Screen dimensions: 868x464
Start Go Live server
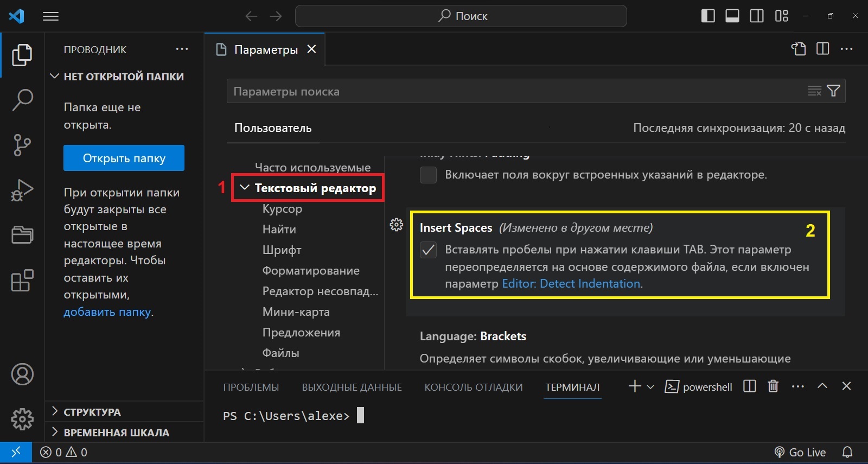pyautogui.click(x=800, y=452)
